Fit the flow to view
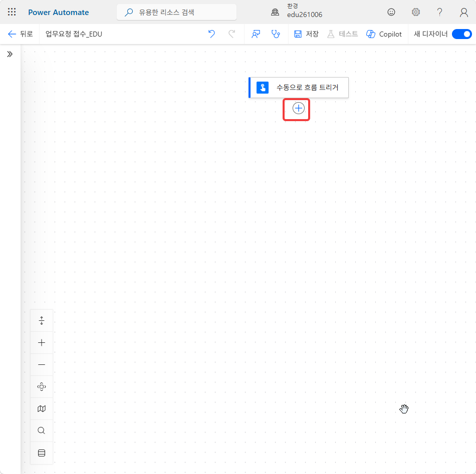Image resolution: width=476 pixels, height=474 pixels. click(42, 387)
